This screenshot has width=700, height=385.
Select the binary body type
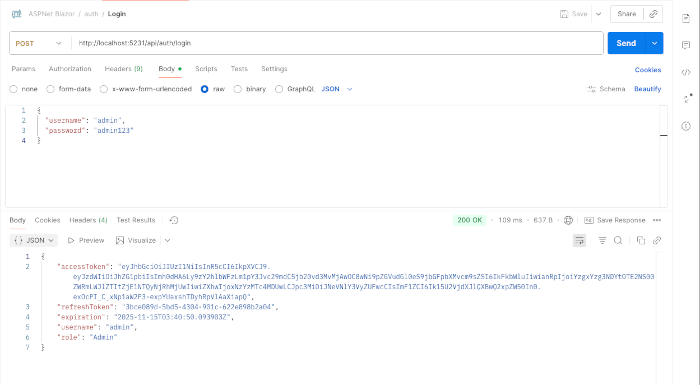pos(238,89)
